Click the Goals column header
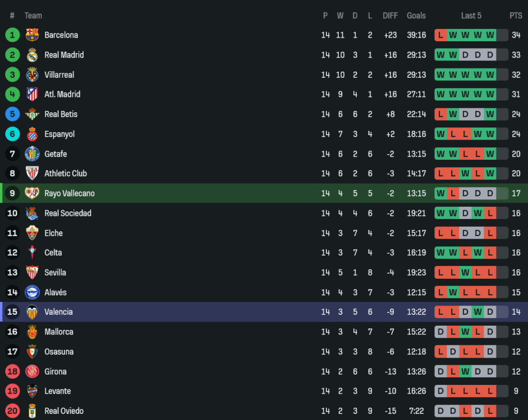Image resolution: width=528 pixels, height=420 pixels. 416,15
